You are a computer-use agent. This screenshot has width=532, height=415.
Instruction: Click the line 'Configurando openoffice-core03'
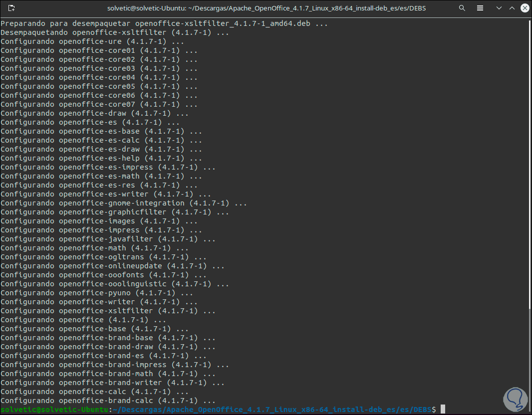pos(99,68)
